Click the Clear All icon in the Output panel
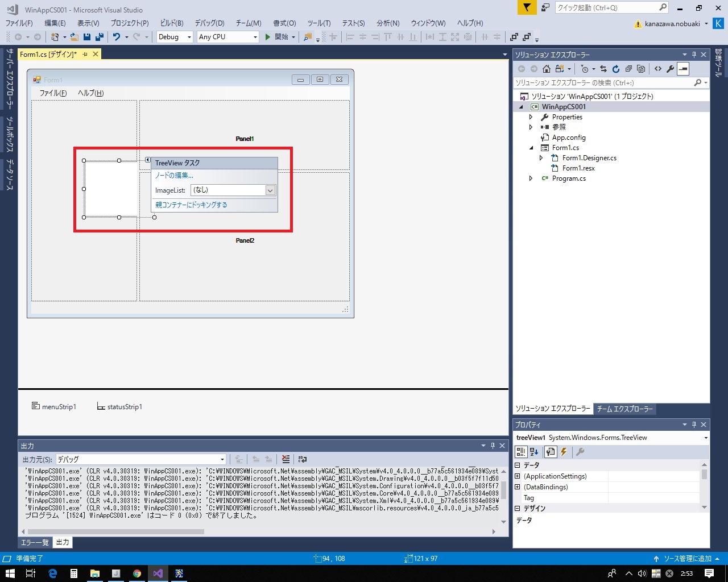Image resolution: width=728 pixels, height=582 pixels. pyautogui.click(x=286, y=459)
